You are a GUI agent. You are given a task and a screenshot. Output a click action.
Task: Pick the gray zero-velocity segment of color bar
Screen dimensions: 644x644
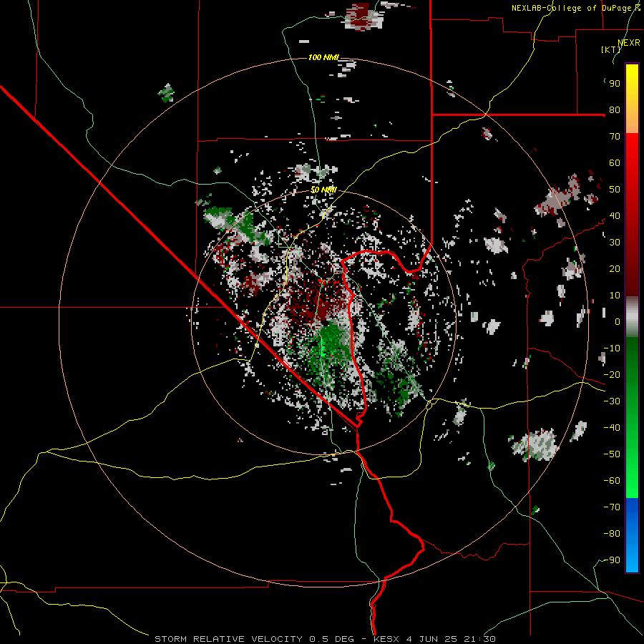[x=632, y=317]
